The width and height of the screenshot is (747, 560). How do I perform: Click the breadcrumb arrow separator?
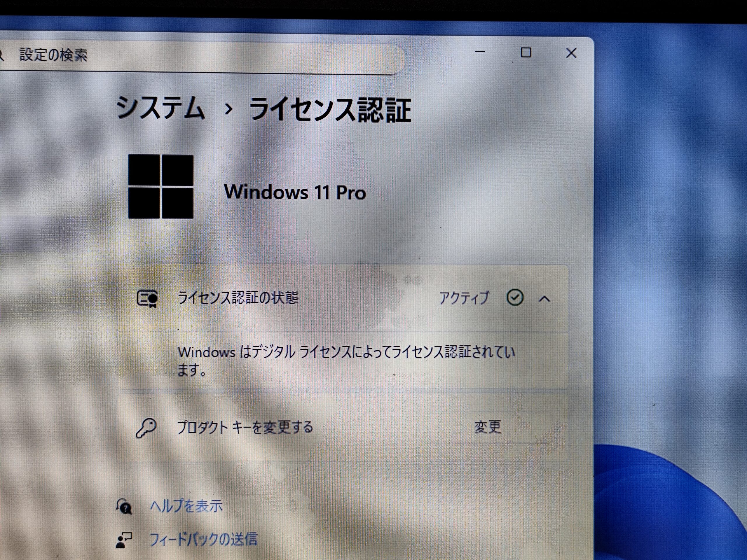click(229, 109)
